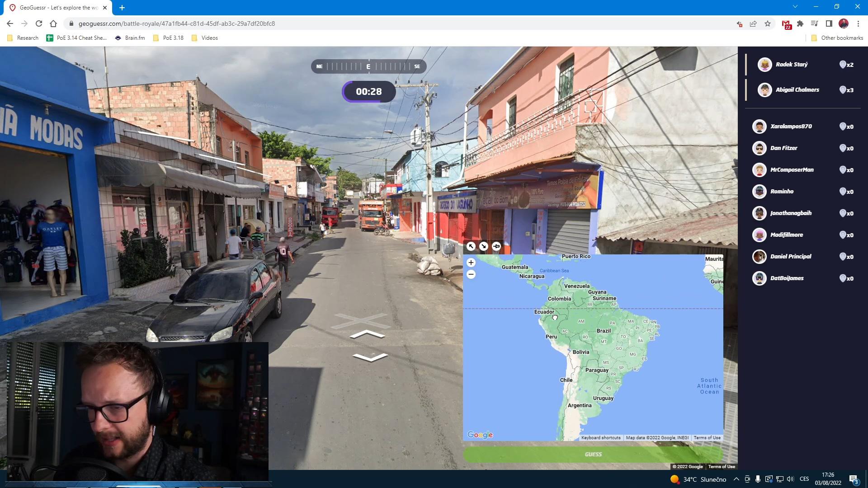Bookmark this page with the star icon

coord(768,23)
